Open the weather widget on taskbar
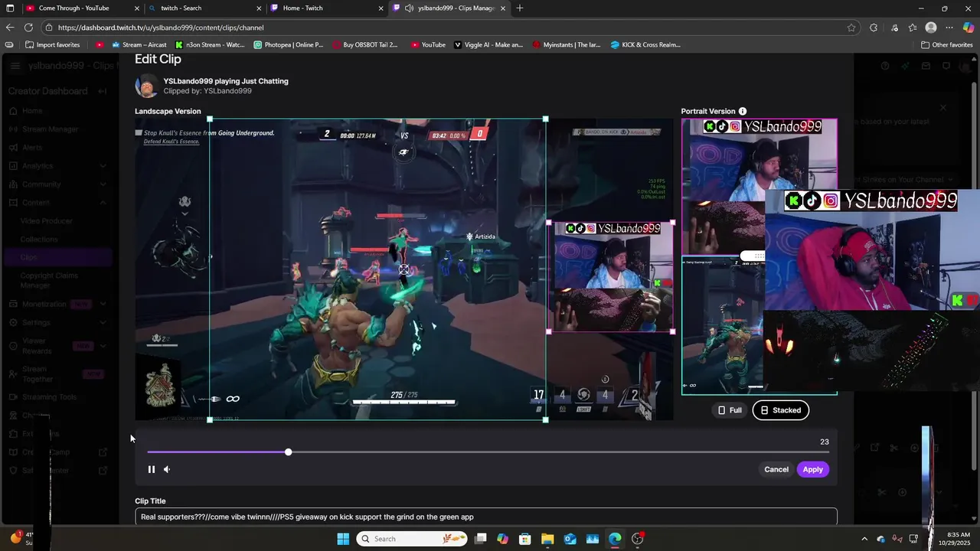 tap(23, 539)
